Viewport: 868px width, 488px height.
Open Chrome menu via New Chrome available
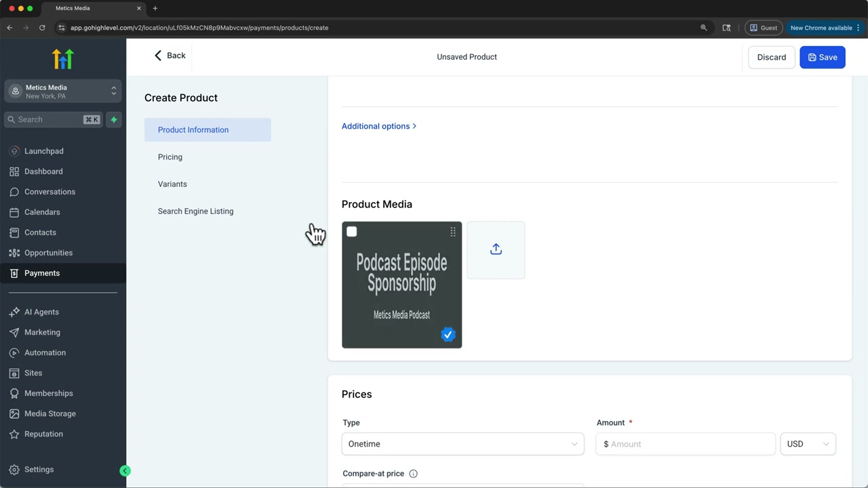825,28
